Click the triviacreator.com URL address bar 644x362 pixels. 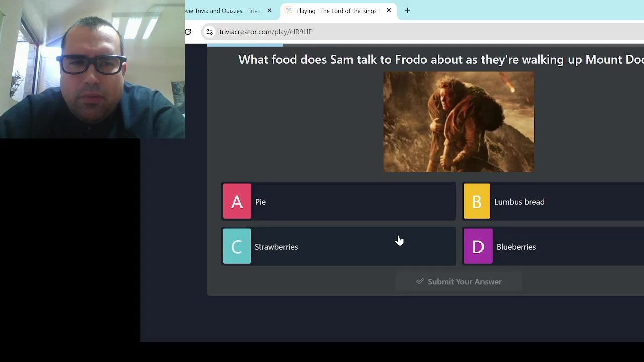point(266,32)
